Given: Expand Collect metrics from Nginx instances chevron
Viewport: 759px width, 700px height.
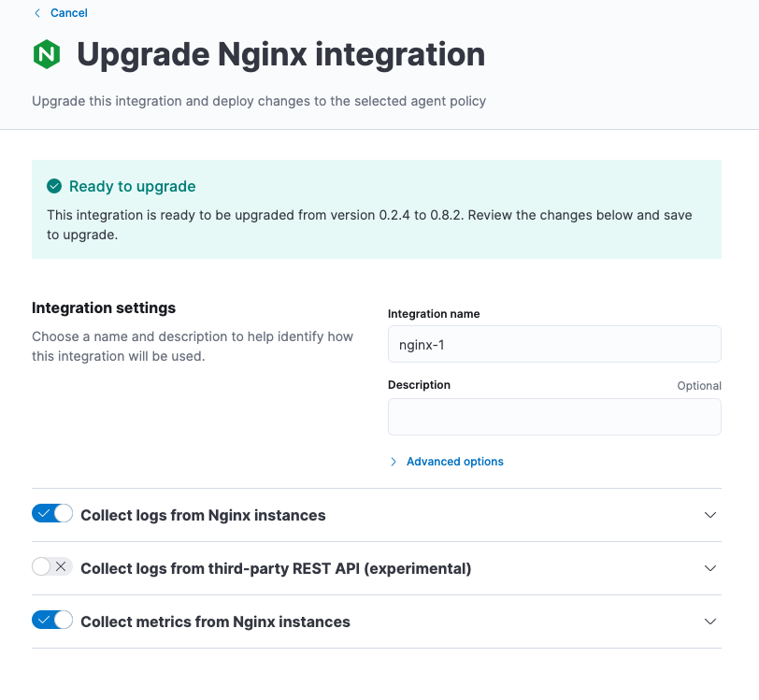Looking at the screenshot, I should 710,621.
